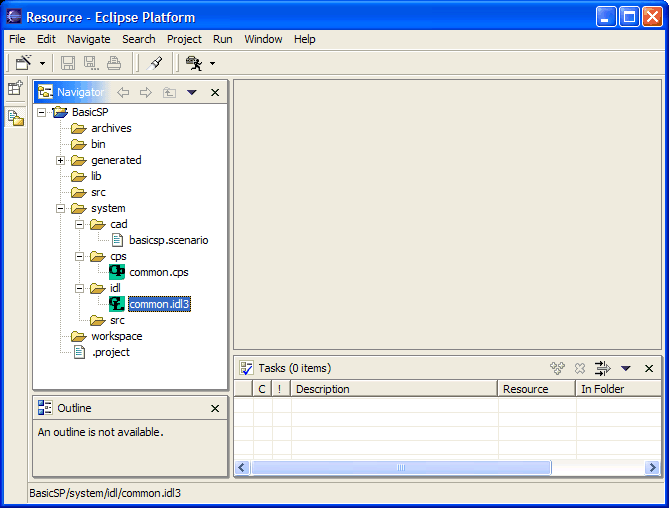
Task: Select basicsp.scenario file in Navigator
Action: point(168,240)
